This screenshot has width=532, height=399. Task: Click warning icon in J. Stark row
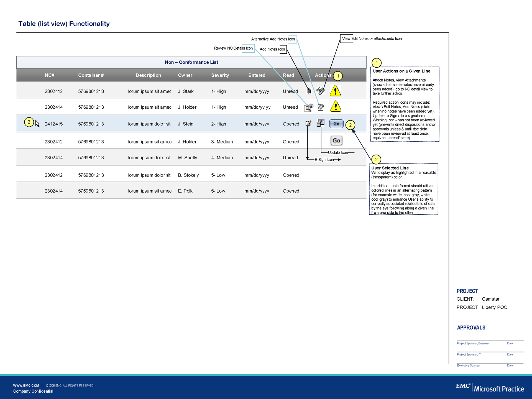pyautogui.click(x=335, y=91)
